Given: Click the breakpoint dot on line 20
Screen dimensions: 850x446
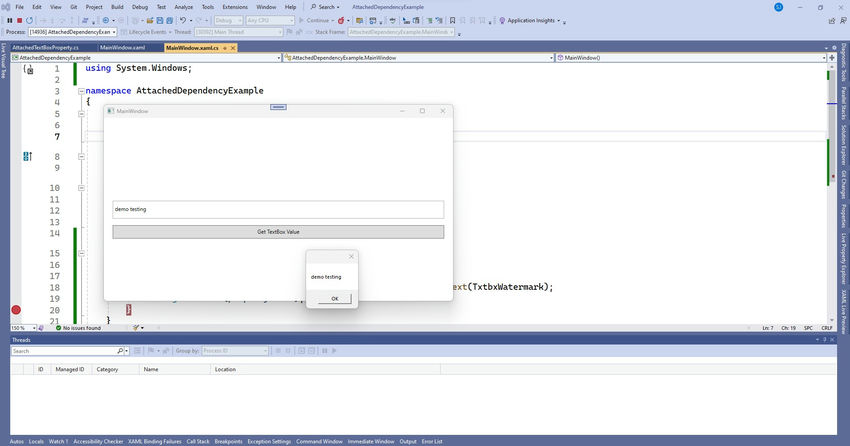Looking at the screenshot, I should click(x=16, y=310).
